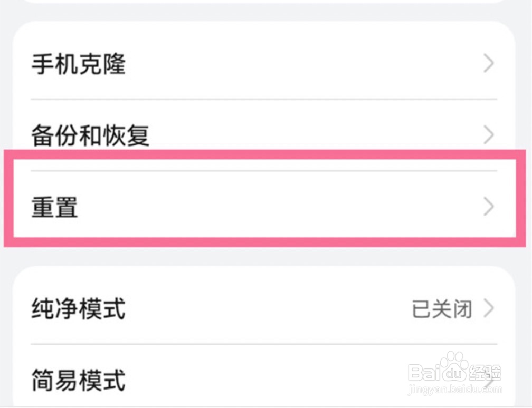
Task: Tap the divider line under 手机克隆
Action: [x=264, y=99]
